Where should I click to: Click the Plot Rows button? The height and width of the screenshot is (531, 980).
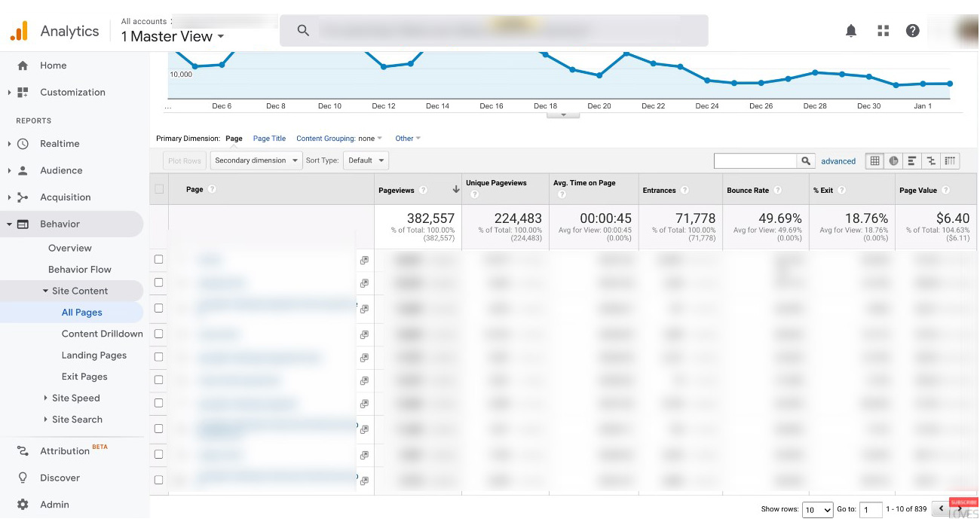(185, 160)
